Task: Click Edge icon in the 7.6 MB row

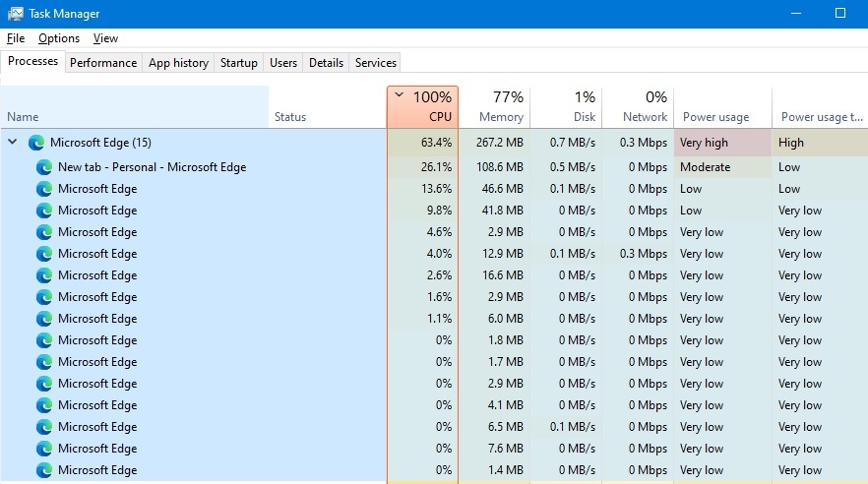Action: click(x=43, y=448)
